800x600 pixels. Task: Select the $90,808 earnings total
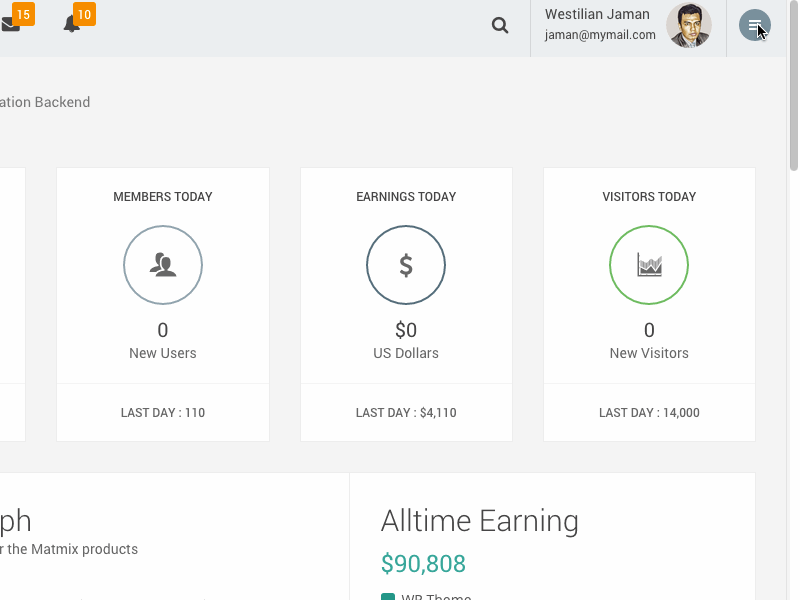pos(423,563)
